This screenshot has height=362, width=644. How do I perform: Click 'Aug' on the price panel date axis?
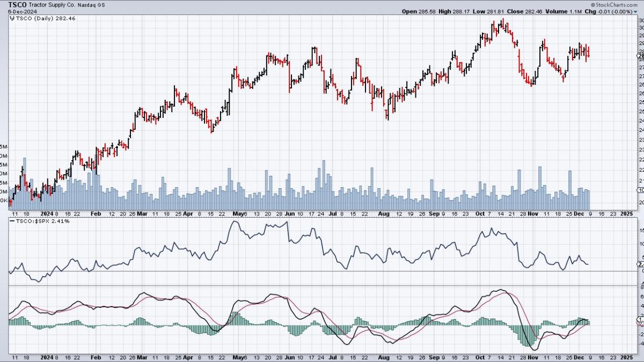[383, 213]
